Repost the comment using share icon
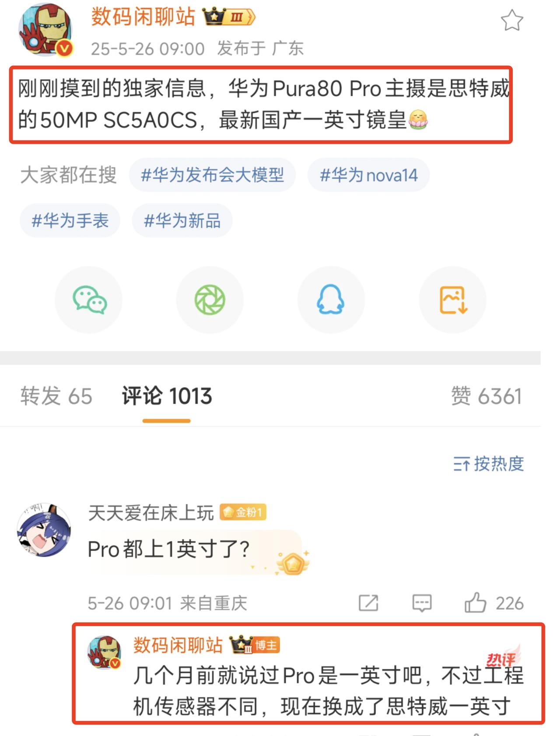 (x=368, y=603)
